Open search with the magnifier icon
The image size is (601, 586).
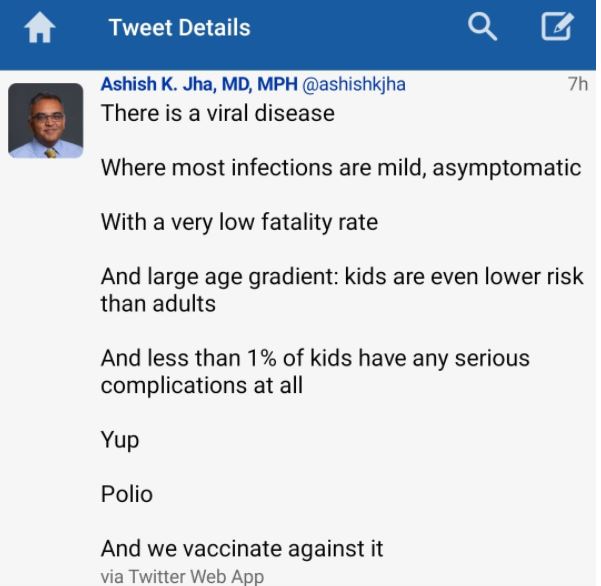point(482,28)
